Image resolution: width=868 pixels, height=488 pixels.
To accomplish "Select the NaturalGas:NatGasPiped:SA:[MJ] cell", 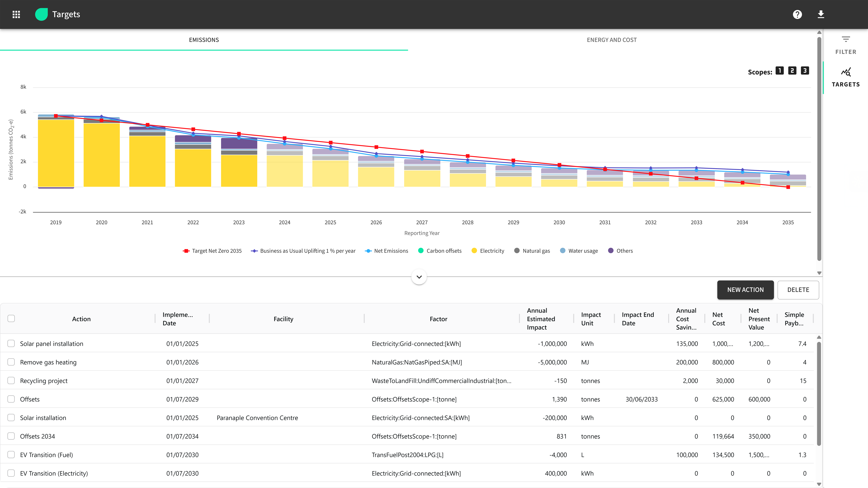I will coord(417,362).
